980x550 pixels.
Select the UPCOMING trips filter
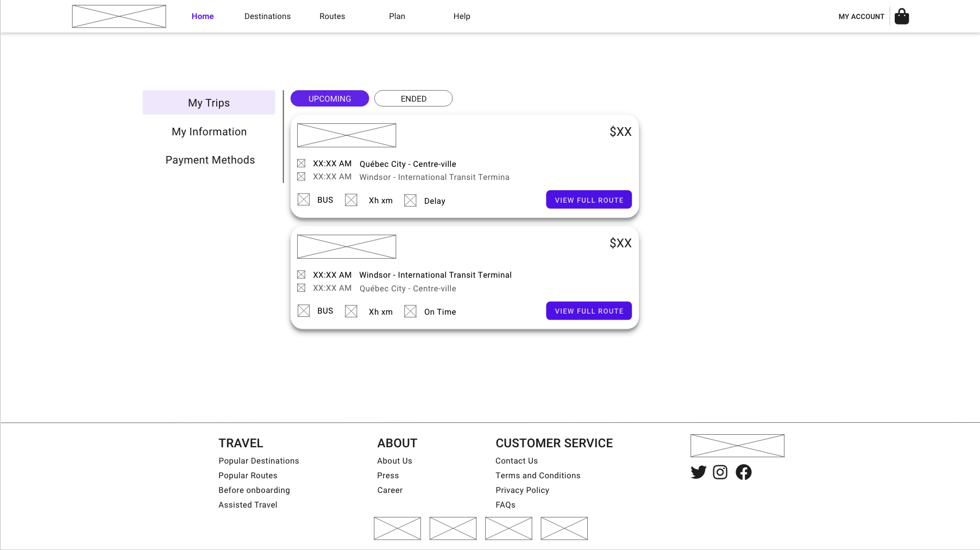coord(329,98)
